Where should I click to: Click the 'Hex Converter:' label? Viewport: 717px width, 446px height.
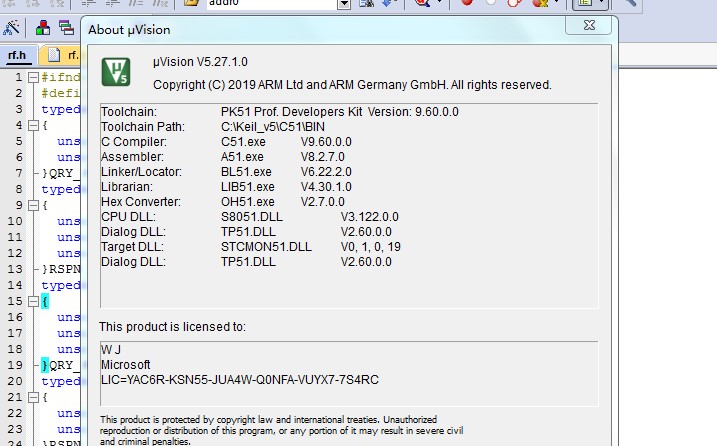point(141,202)
